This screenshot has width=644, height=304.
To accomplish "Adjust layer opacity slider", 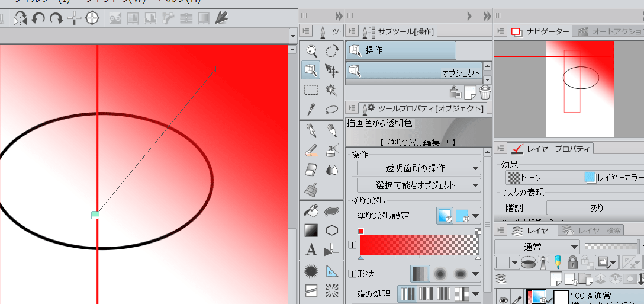I will [614, 247].
